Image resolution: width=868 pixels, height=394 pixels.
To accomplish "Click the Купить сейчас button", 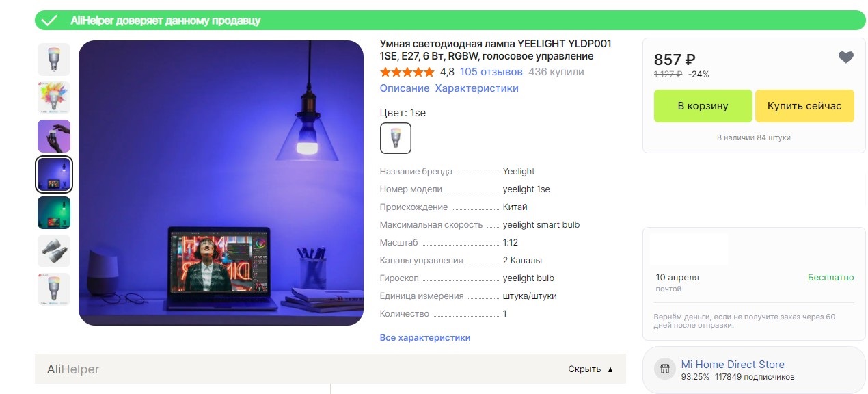I will (804, 106).
